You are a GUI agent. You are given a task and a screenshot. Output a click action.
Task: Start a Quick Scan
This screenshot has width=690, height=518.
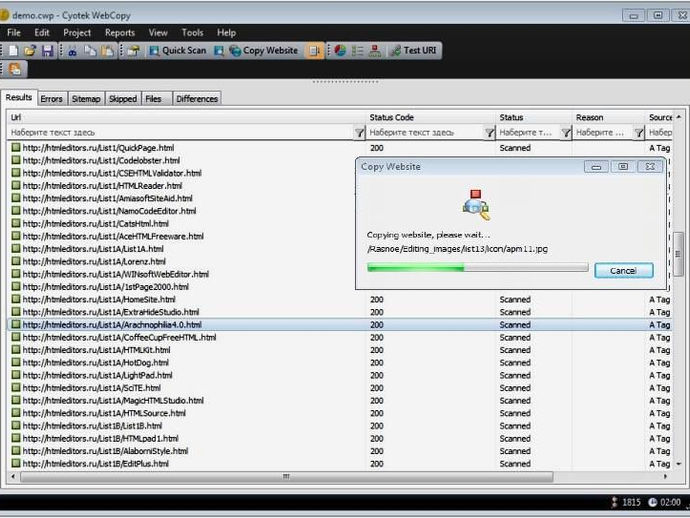click(178, 51)
